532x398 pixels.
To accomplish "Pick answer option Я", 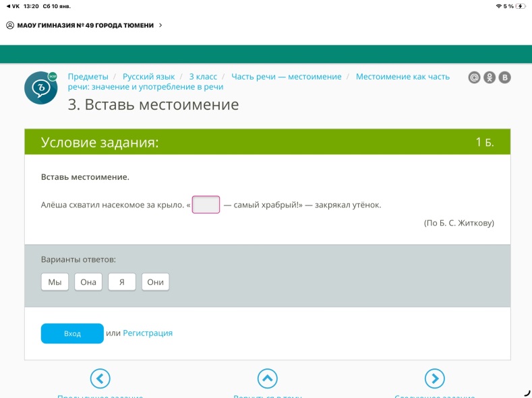I will click(x=122, y=282).
